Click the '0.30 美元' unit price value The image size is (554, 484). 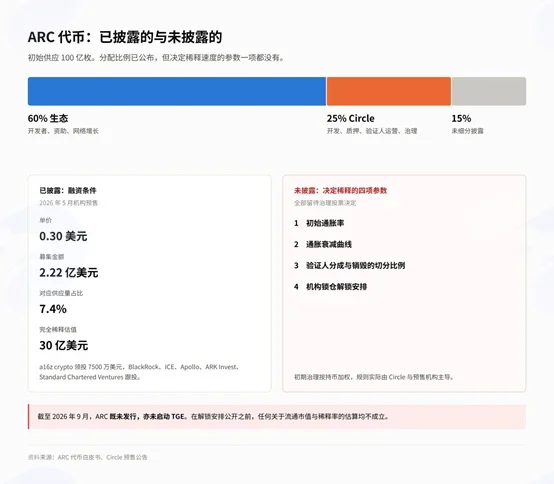pyautogui.click(x=63, y=236)
